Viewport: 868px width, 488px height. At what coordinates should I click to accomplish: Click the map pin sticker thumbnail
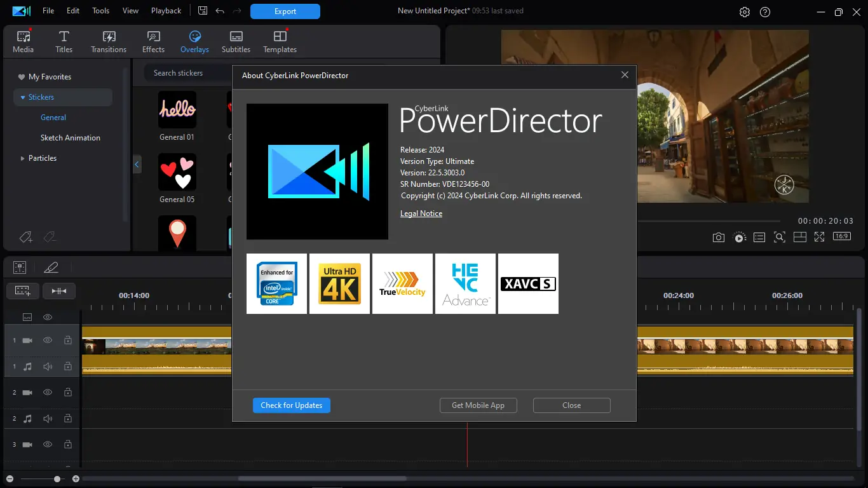coord(177,233)
